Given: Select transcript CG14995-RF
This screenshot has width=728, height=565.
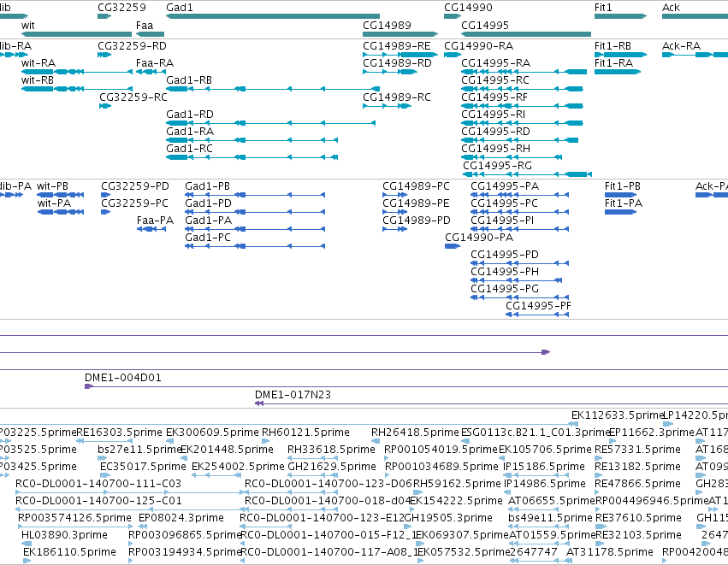Looking at the screenshot, I should point(522,106).
